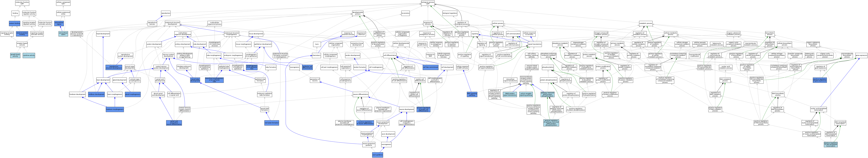Click the 'cell fate commitment' node
Image resolution: width=868 pixels, height=158 pixels.
tap(431, 67)
